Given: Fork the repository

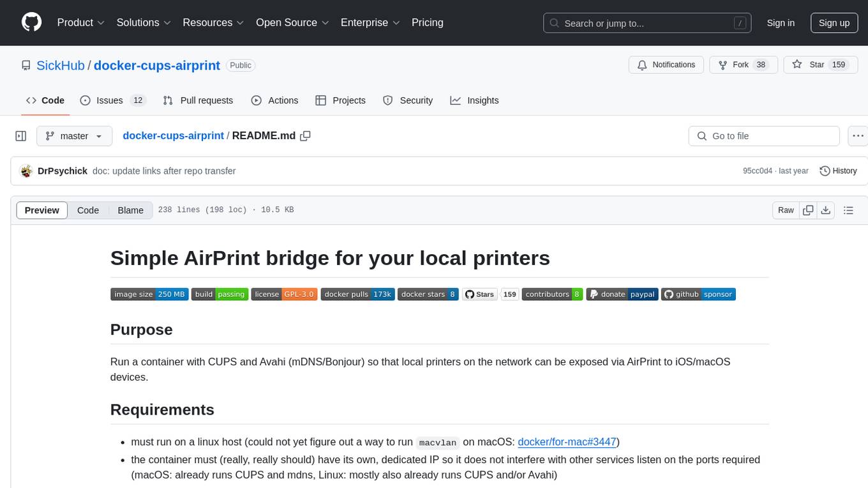Looking at the screenshot, I should [x=744, y=65].
